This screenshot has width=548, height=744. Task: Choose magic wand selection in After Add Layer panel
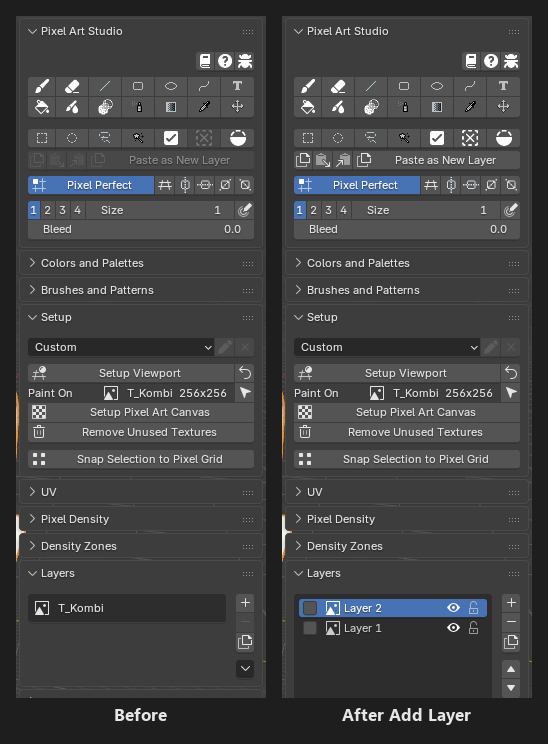[404, 138]
